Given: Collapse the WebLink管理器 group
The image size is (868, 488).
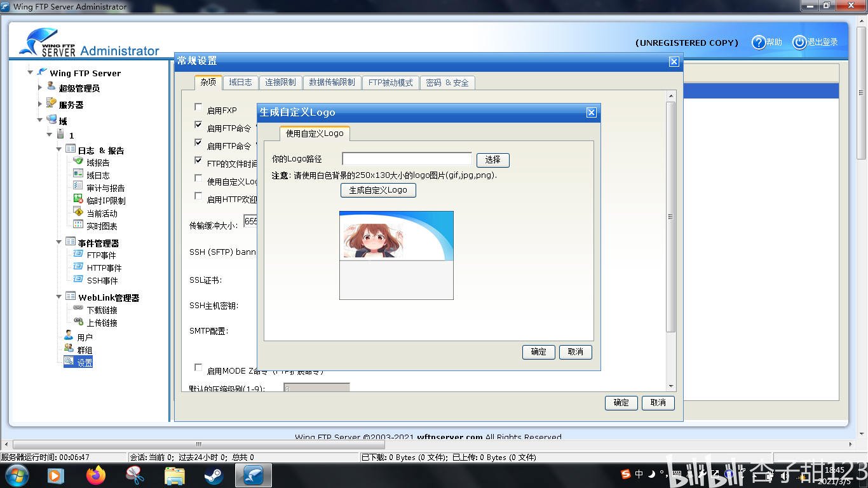Looking at the screenshot, I should [x=59, y=297].
